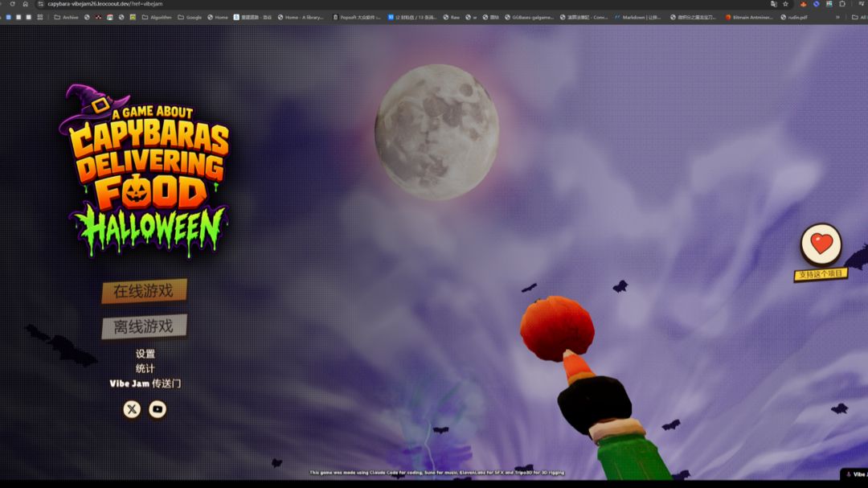
Task: Open the Archive bookmarks folder
Action: pyautogui.click(x=66, y=17)
